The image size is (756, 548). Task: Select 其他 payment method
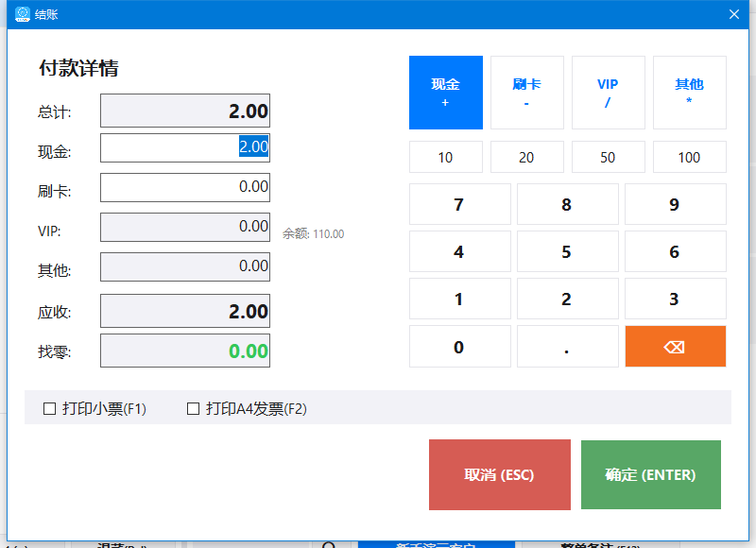(690, 93)
